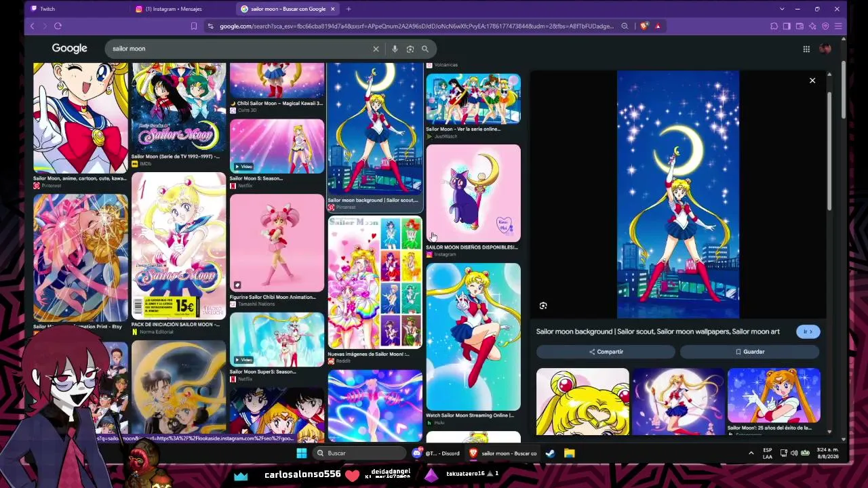Click the Google logo
Viewport: 868px width, 488px height.
70,49
